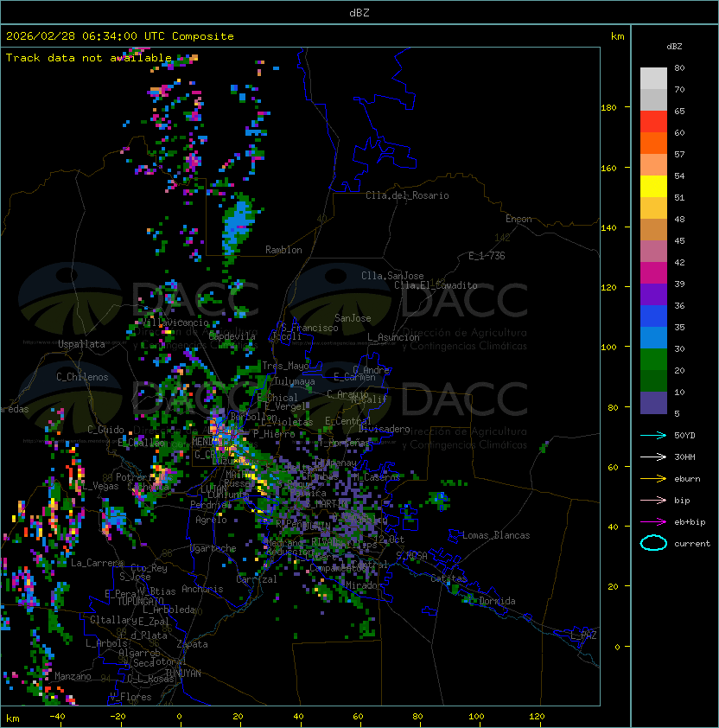719x728 pixels.
Task: Pick the brown tan legend swatch
Action: (653, 230)
